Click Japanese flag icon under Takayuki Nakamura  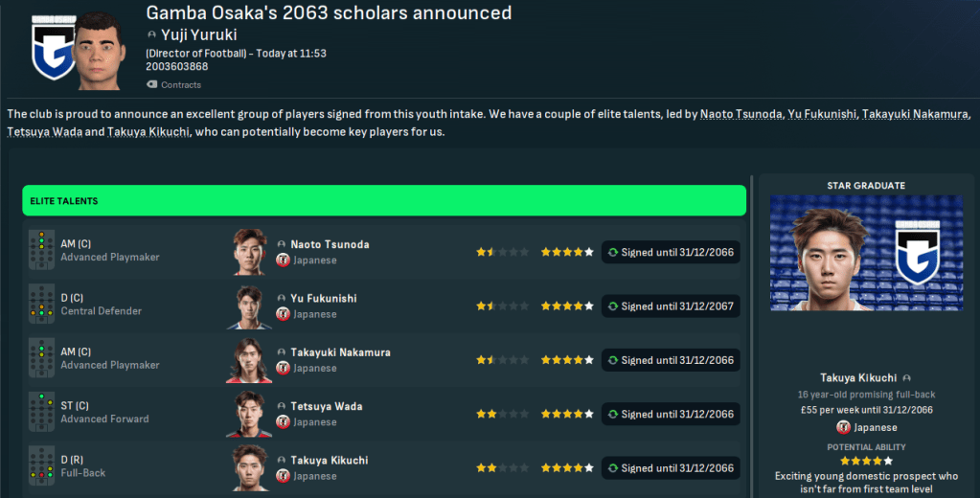[x=283, y=368]
